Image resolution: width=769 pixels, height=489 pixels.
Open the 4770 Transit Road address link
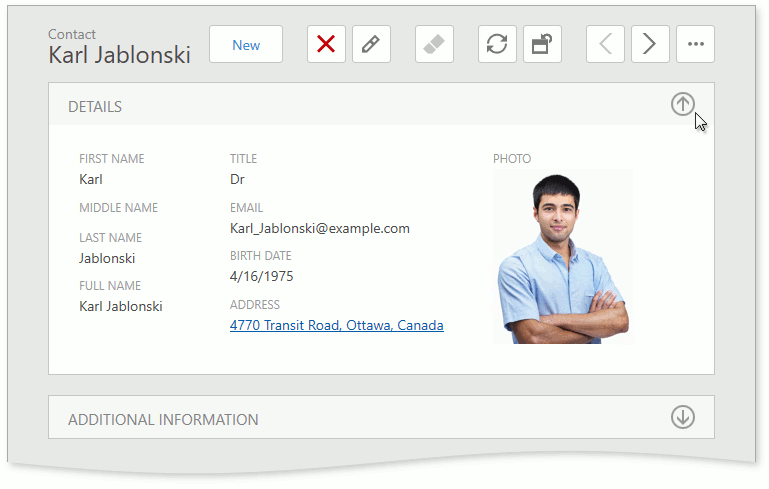coord(336,326)
